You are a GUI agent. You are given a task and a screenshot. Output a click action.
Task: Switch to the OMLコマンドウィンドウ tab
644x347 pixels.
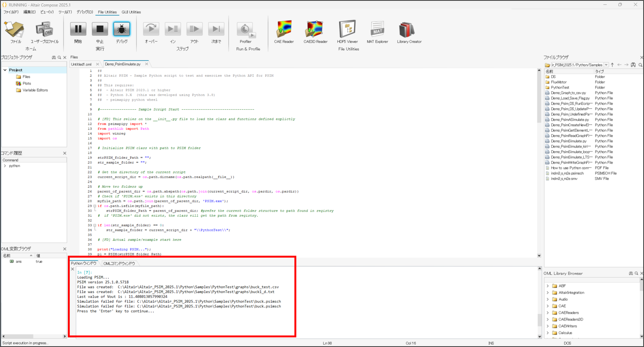click(119, 263)
